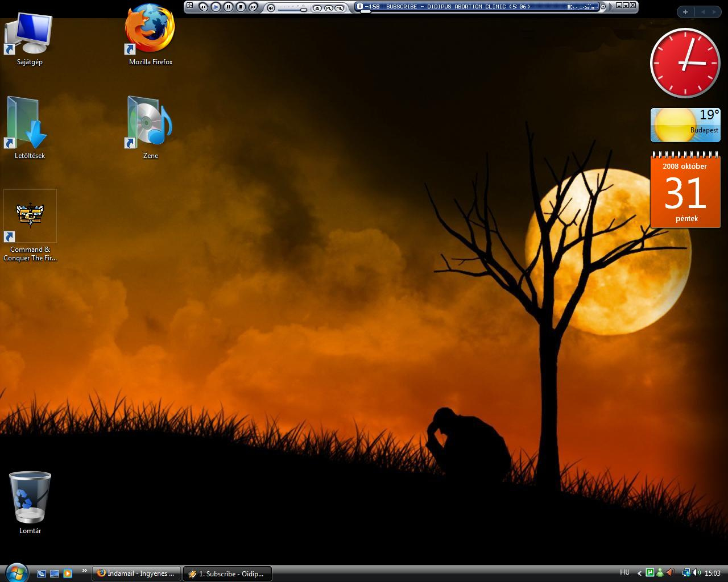Screen dimensions: 728x582
Task: Click the orange speaker tray icon
Action: point(671,572)
